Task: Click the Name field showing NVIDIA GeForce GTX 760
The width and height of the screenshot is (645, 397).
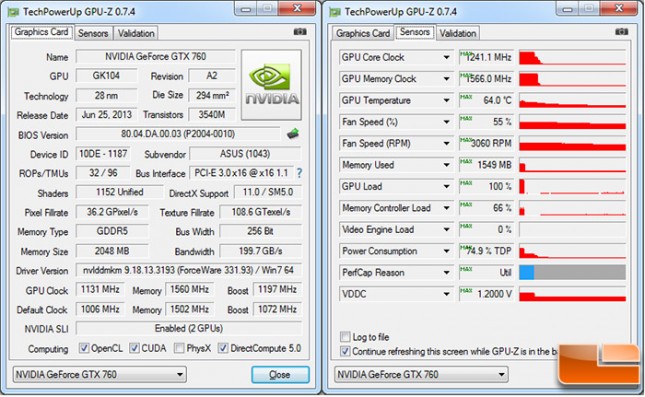Action: coord(155,57)
